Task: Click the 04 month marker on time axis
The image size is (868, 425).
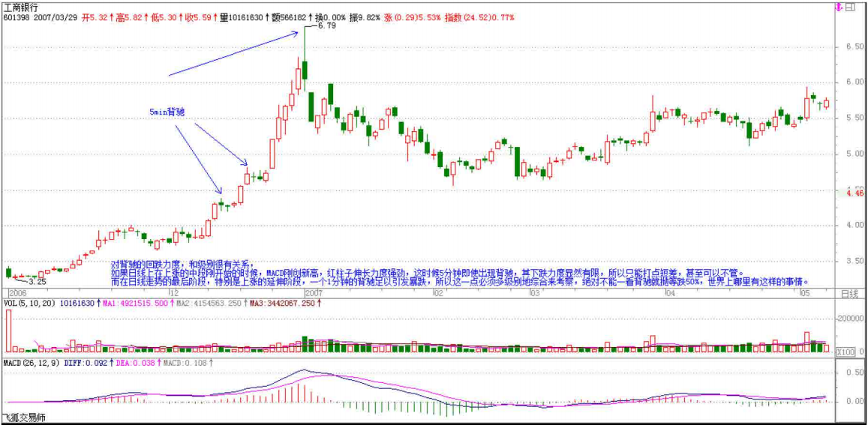Action: coord(670,293)
